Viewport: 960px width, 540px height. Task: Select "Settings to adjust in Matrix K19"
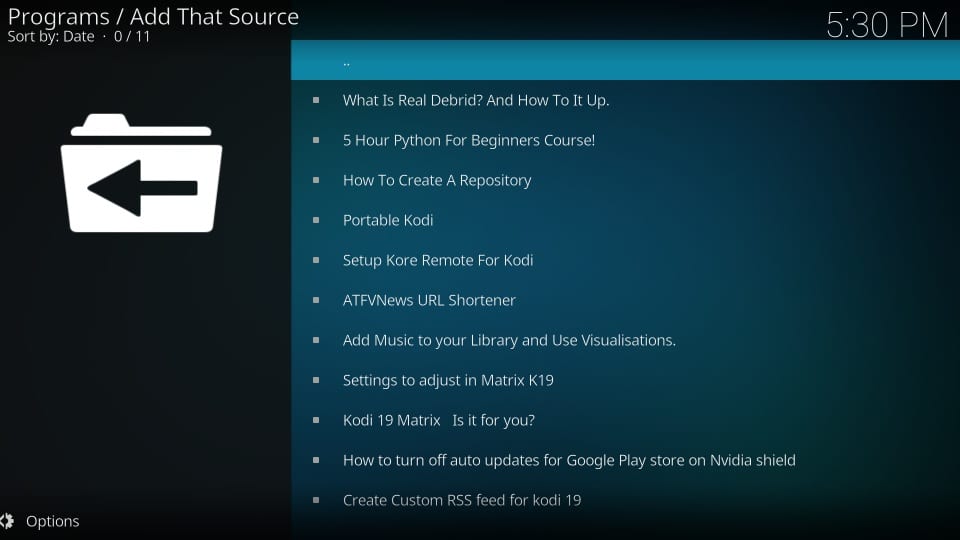click(x=625, y=380)
